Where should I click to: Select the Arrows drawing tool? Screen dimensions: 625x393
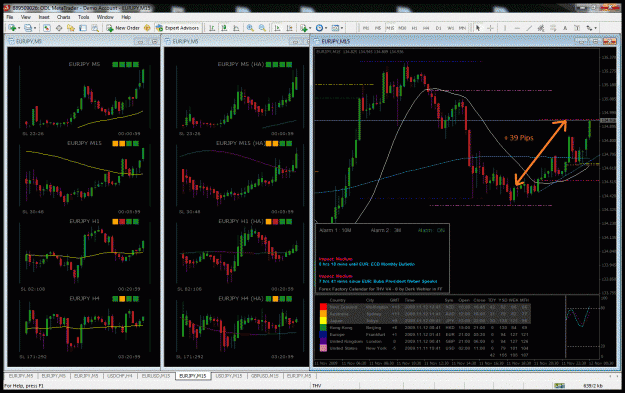tap(589, 28)
